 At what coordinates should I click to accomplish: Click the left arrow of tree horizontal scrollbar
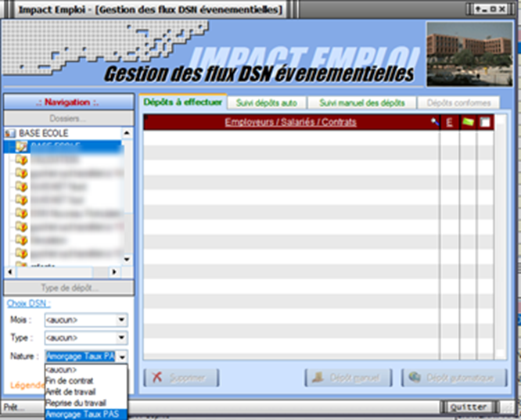(10, 272)
